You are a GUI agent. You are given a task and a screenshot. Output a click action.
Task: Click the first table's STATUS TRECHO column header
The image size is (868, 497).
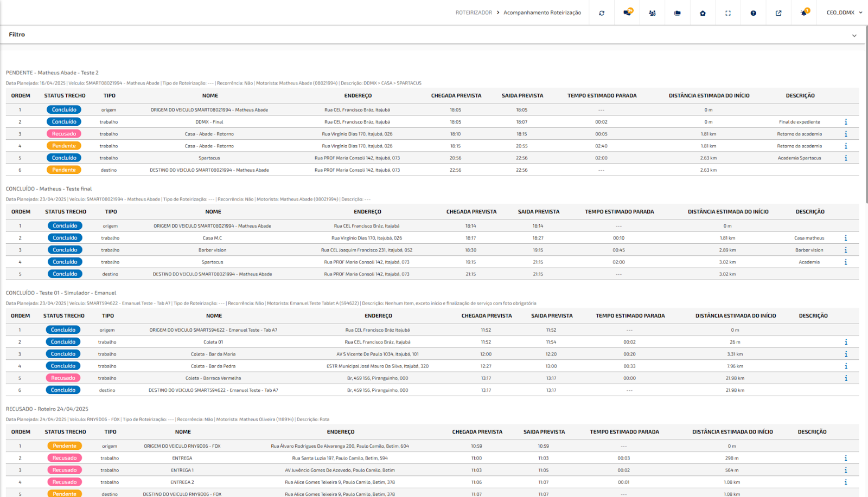pos(65,95)
